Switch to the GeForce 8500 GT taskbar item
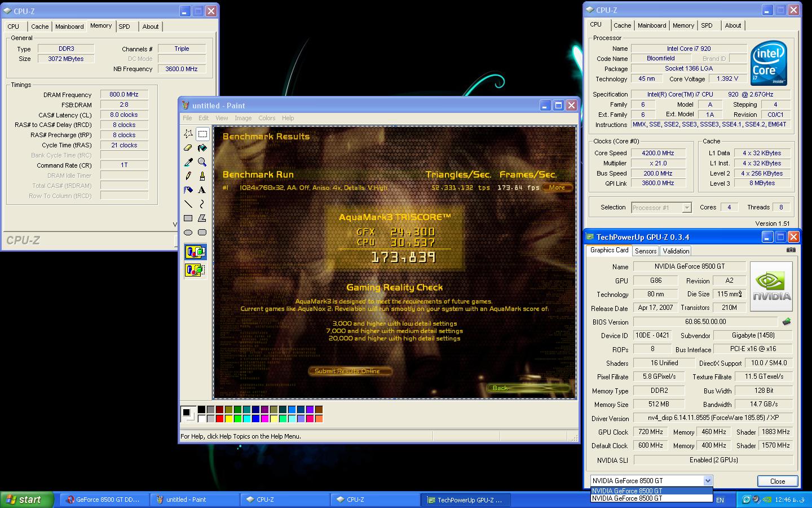Image resolution: width=812 pixels, height=508 pixels. point(104,500)
